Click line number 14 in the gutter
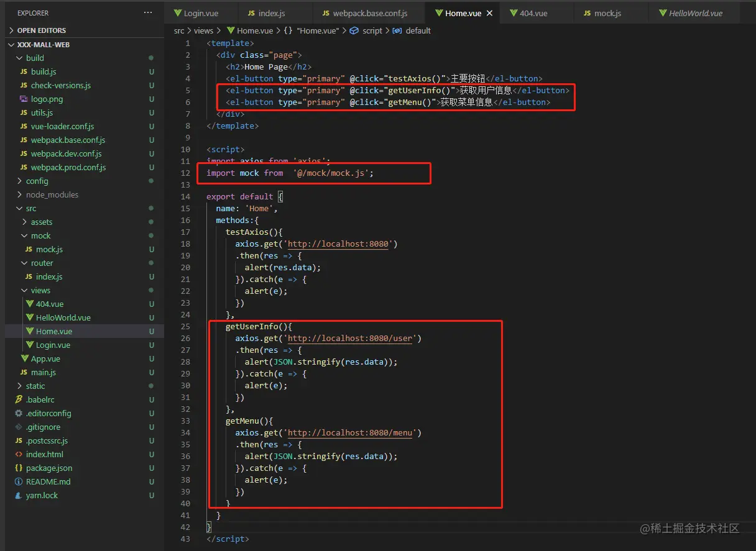The width and height of the screenshot is (756, 551). click(186, 196)
